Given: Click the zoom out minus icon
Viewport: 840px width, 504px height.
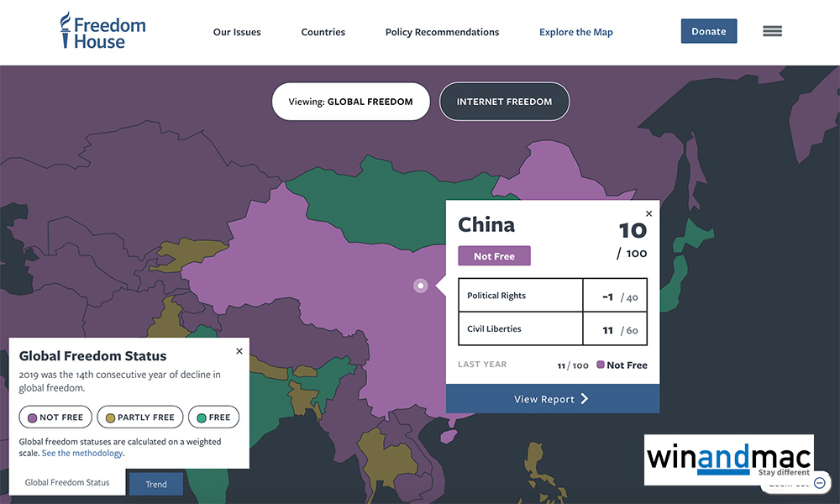Looking at the screenshot, I should click(820, 483).
